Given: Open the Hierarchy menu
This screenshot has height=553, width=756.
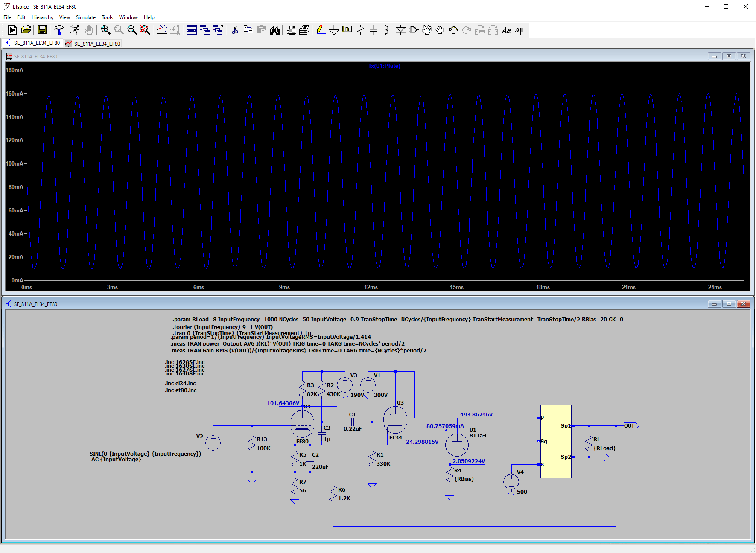Looking at the screenshot, I should point(42,17).
